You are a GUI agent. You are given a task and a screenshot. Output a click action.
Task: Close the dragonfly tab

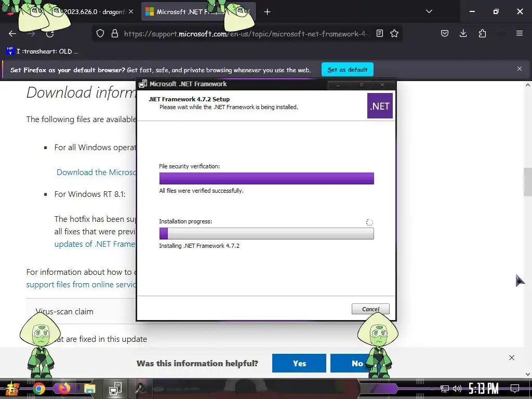131,12
